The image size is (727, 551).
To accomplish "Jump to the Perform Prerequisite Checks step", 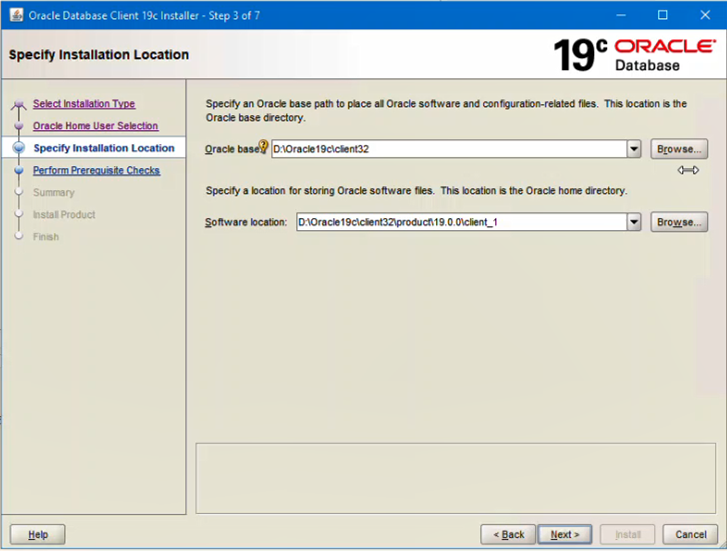I will click(96, 170).
